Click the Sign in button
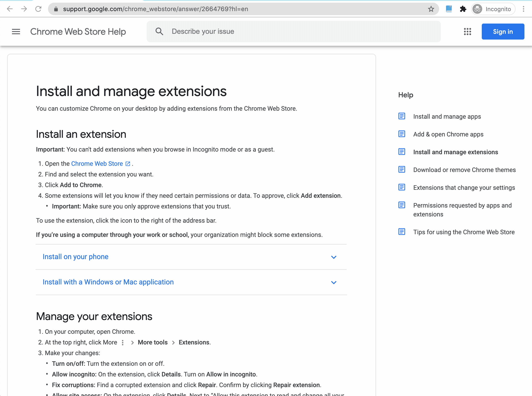The height and width of the screenshot is (396, 532). [503, 32]
